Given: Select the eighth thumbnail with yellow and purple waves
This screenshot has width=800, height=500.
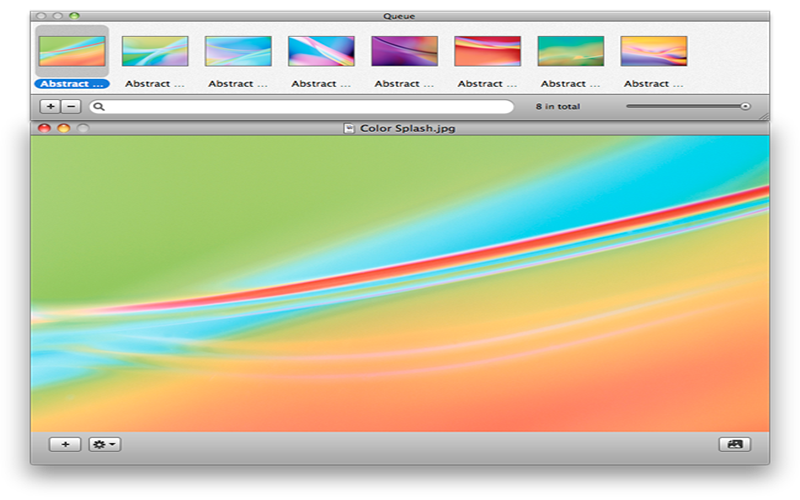Looking at the screenshot, I should point(654,51).
